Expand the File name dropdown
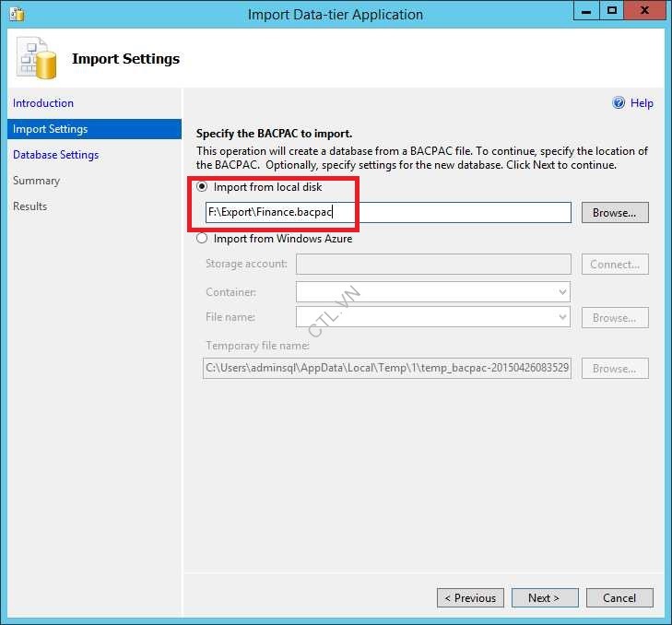The height and width of the screenshot is (625, 672). [432, 317]
